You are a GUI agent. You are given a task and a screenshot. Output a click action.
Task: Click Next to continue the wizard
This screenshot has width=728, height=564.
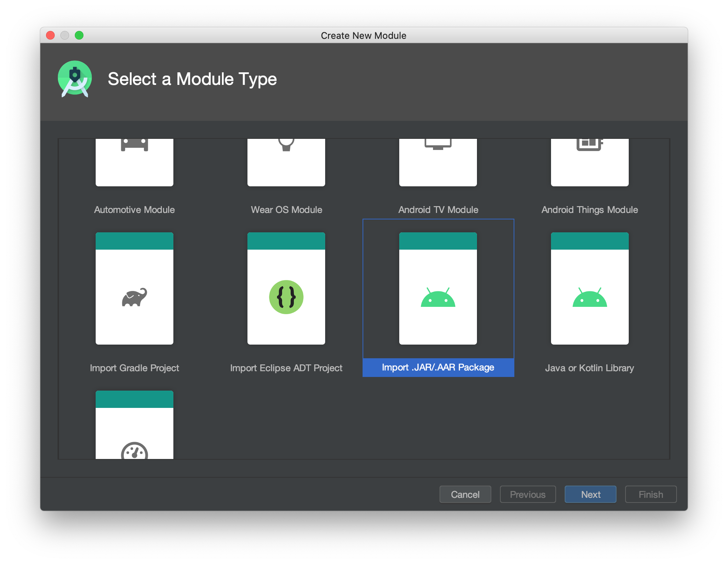coord(590,494)
